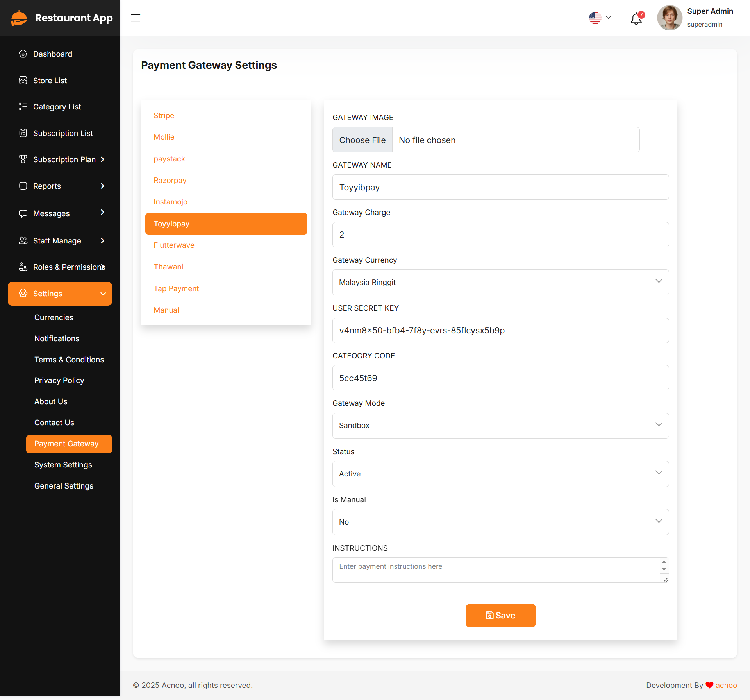Click the Super Admin profile avatar
750x700 pixels.
tap(670, 18)
